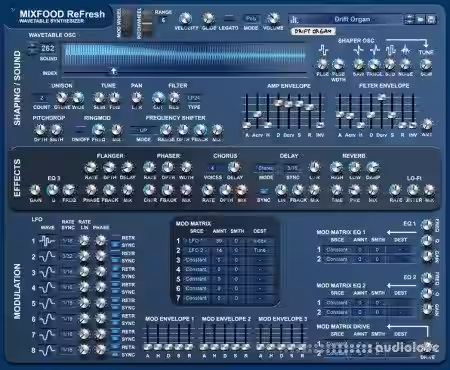Click the save preset disk icon

[x=431, y=19]
